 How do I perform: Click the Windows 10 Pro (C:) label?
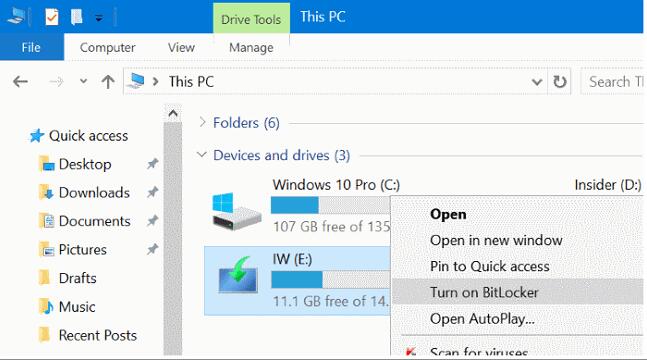(x=336, y=185)
